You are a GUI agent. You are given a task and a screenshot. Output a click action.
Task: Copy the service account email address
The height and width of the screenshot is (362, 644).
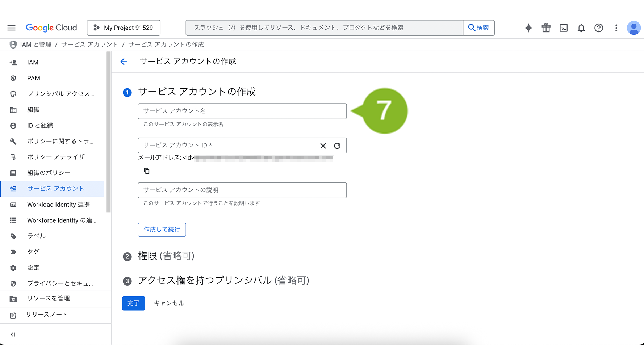pyautogui.click(x=147, y=171)
